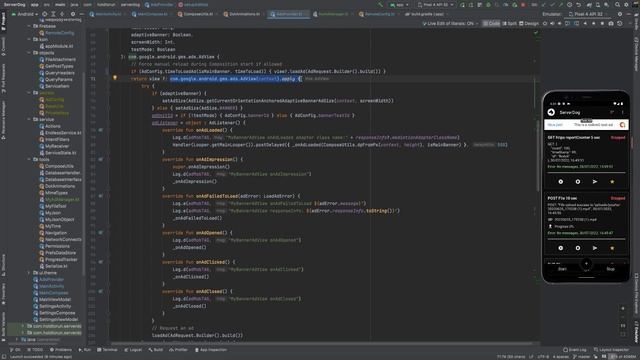Click the emulator panel settings gear
Screen dimensions: 640x360
point(620,14)
